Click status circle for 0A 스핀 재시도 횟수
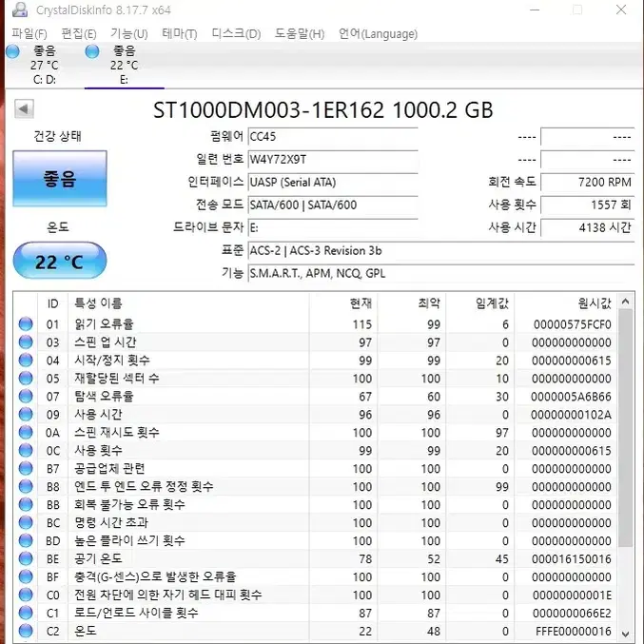644x644 pixels. pos(26,433)
